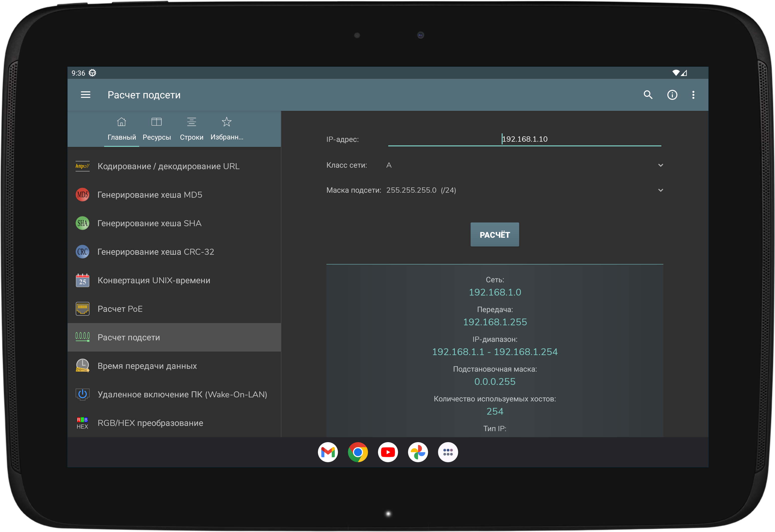Image resolution: width=775 pixels, height=532 pixels.
Task: Switch to the Ресурсы tab
Action: pyautogui.click(x=157, y=129)
